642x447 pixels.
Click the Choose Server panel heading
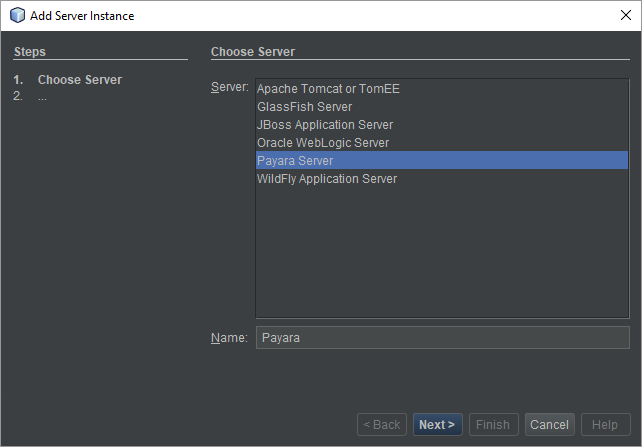tap(253, 52)
